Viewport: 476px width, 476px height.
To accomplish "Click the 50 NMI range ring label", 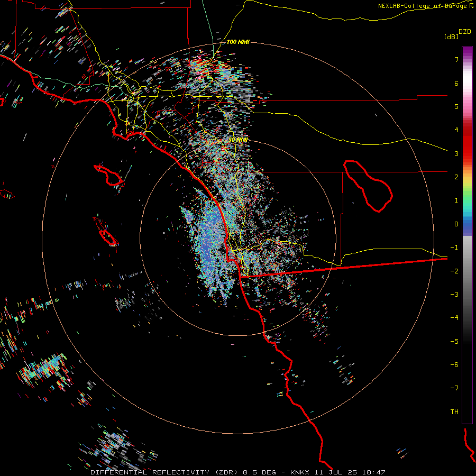I will pyautogui.click(x=237, y=140).
